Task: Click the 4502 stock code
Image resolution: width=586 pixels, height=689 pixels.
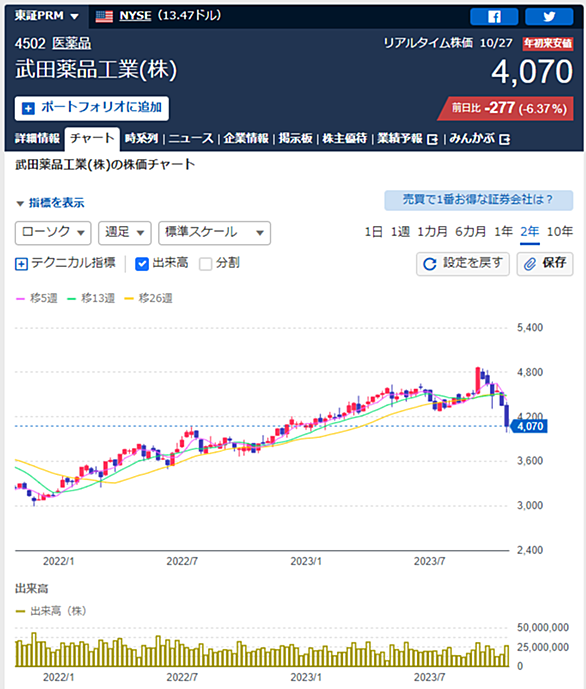Action: click(30, 43)
